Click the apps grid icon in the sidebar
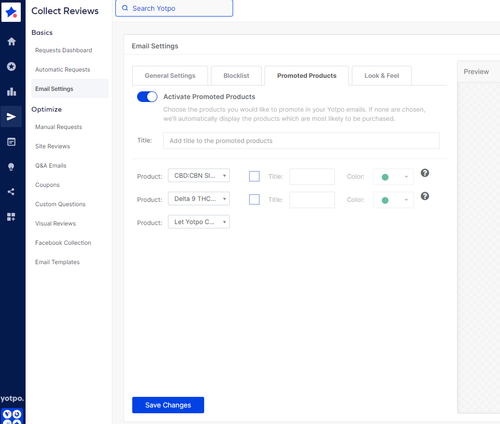 pos(11,217)
